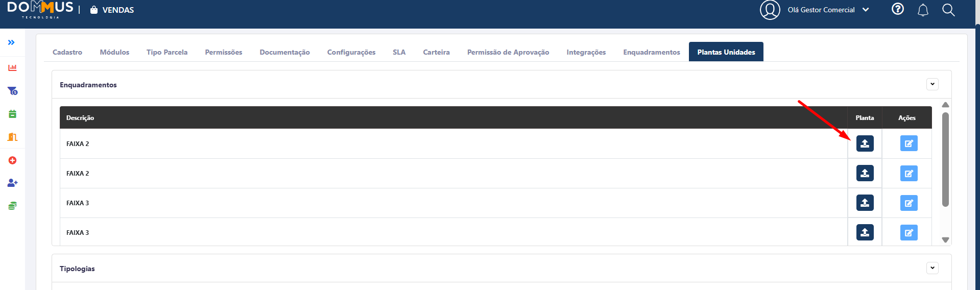980x290 pixels.
Task: Open the green calendar sidebar icon
Action: [12, 114]
